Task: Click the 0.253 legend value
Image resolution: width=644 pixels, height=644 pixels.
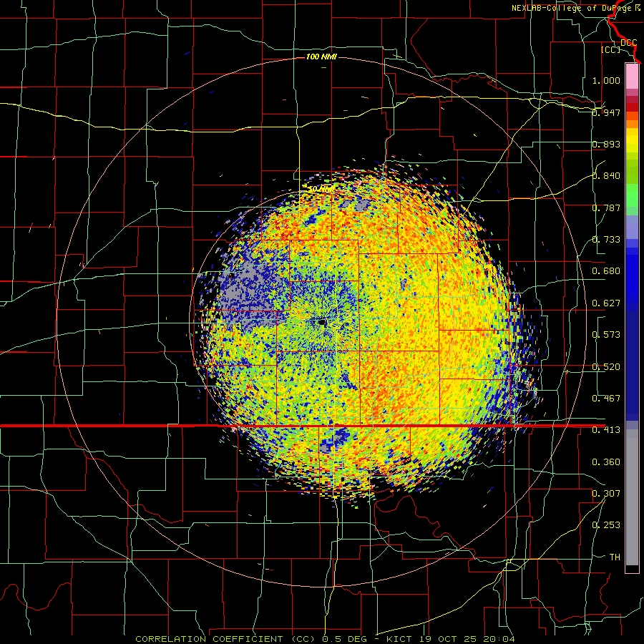Action: pyautogui.click(x=606, y=525)
